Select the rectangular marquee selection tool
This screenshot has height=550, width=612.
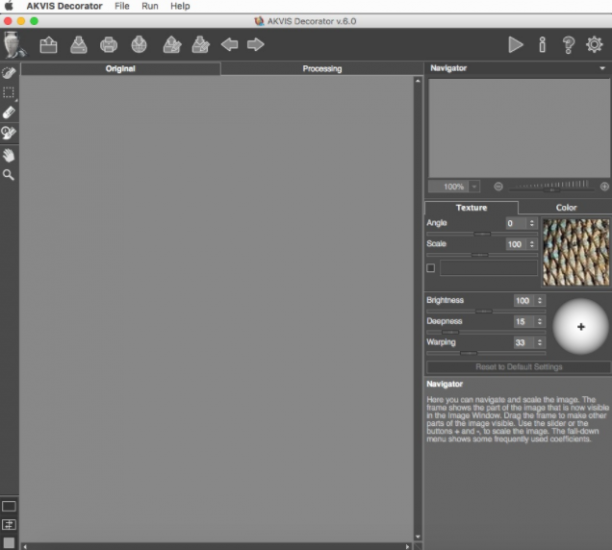pyautogui.click(x=9, y=93)
